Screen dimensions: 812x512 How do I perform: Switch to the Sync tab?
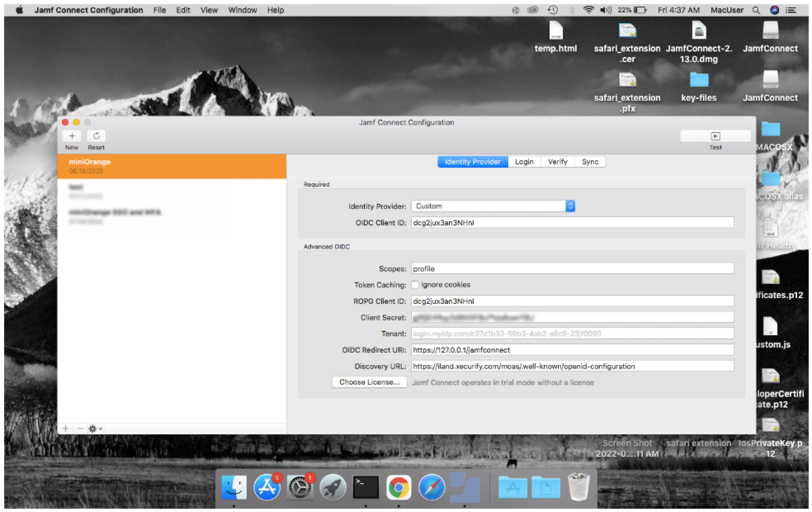point(590,162)
